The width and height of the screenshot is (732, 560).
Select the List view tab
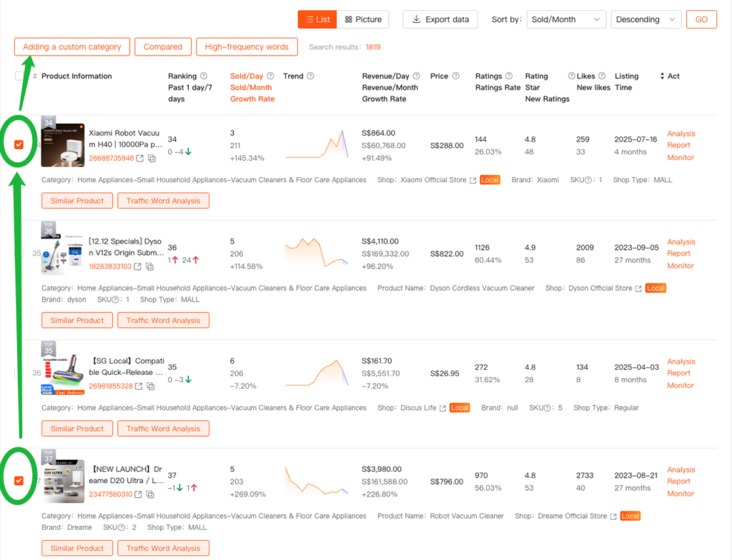(x=317, y=19)
